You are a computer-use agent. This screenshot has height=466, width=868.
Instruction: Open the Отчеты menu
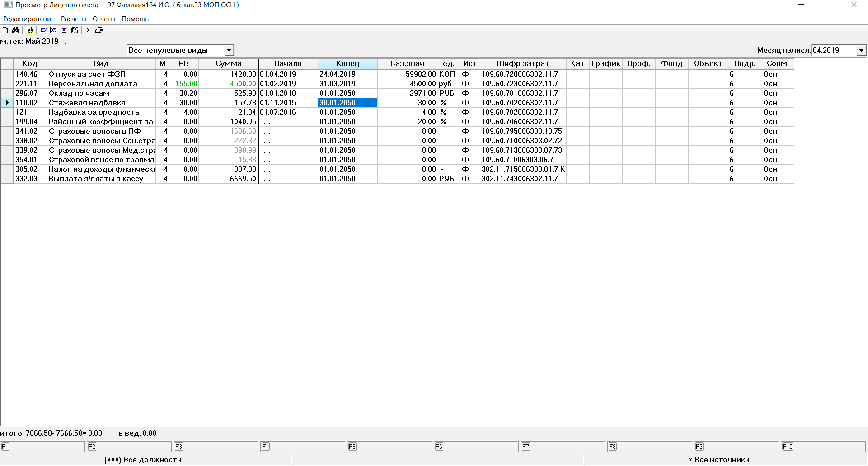tap(104, 19)
